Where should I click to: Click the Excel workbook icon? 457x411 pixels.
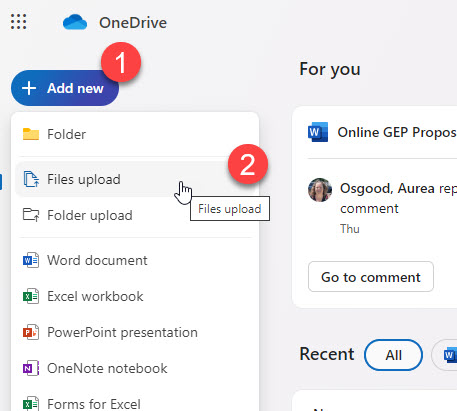coord(31,296)
